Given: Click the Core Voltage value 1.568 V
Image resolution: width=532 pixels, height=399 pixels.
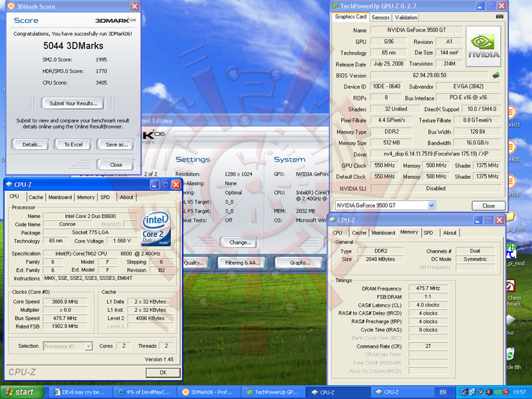Looking at the screenshot, I should [x=122, y=241].
